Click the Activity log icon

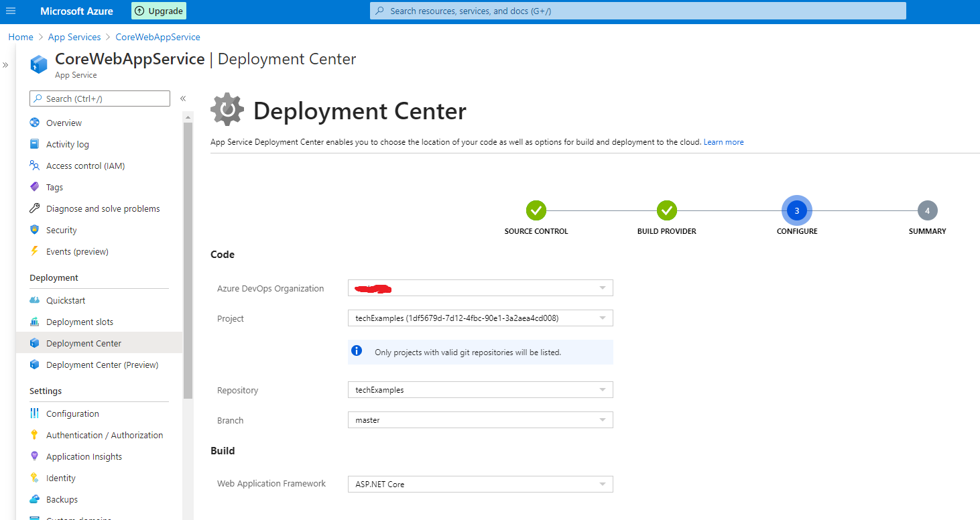(35, 144)
